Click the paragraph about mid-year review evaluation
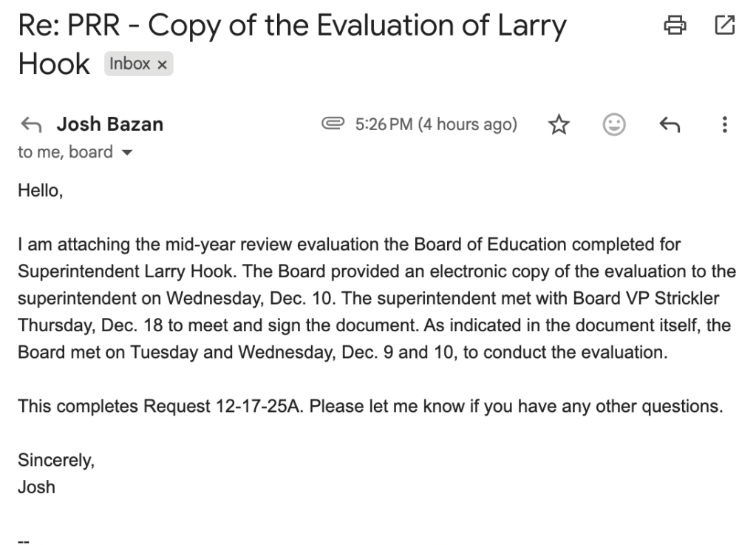Image resolution: width=756 pixels, height=545 pixels. tap(377, 298)
